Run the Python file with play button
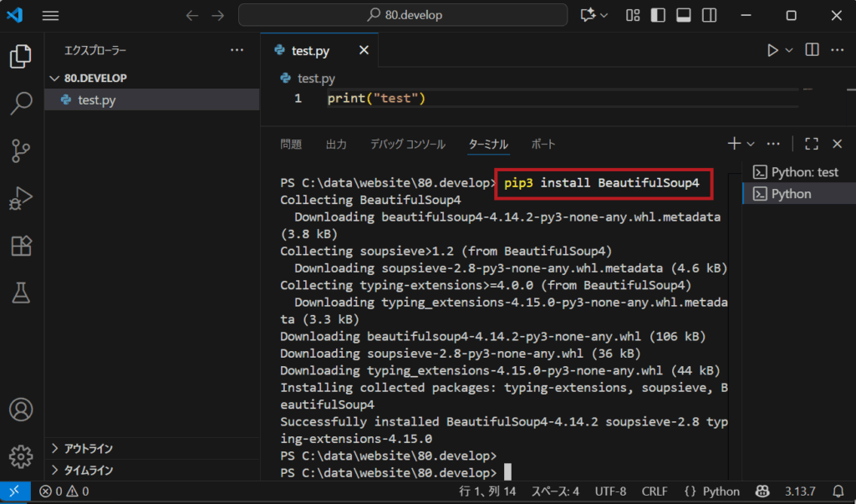 (772, 50)
